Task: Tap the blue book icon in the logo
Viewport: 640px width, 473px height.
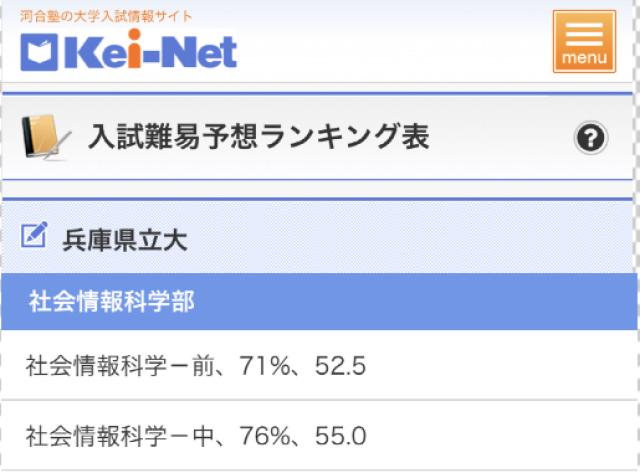Action: point(39,51)
